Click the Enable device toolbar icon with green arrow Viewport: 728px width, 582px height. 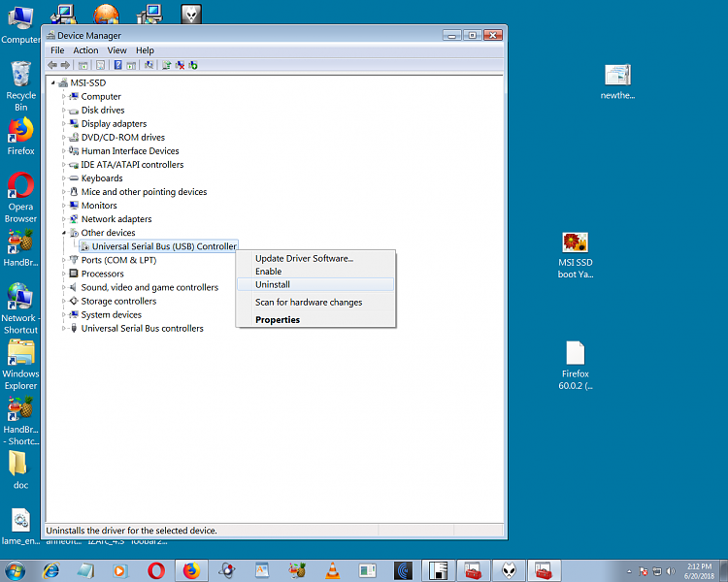[x=193, y=65]
